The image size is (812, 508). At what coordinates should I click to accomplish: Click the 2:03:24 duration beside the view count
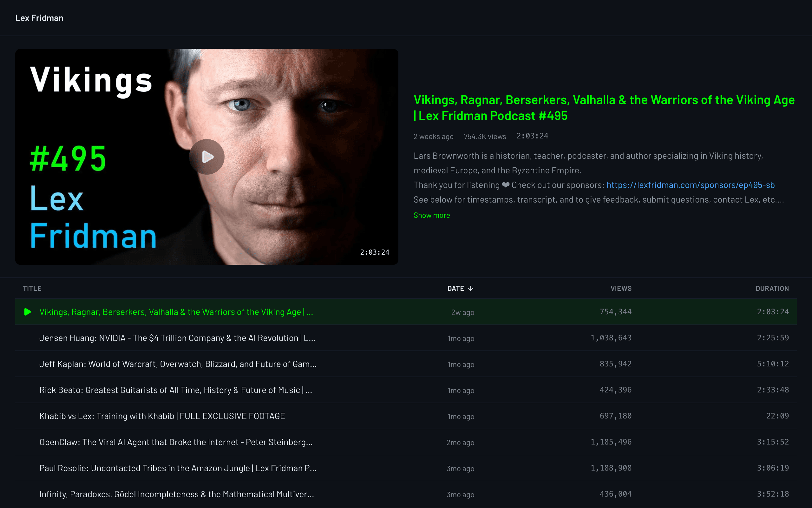click(532, 136)
